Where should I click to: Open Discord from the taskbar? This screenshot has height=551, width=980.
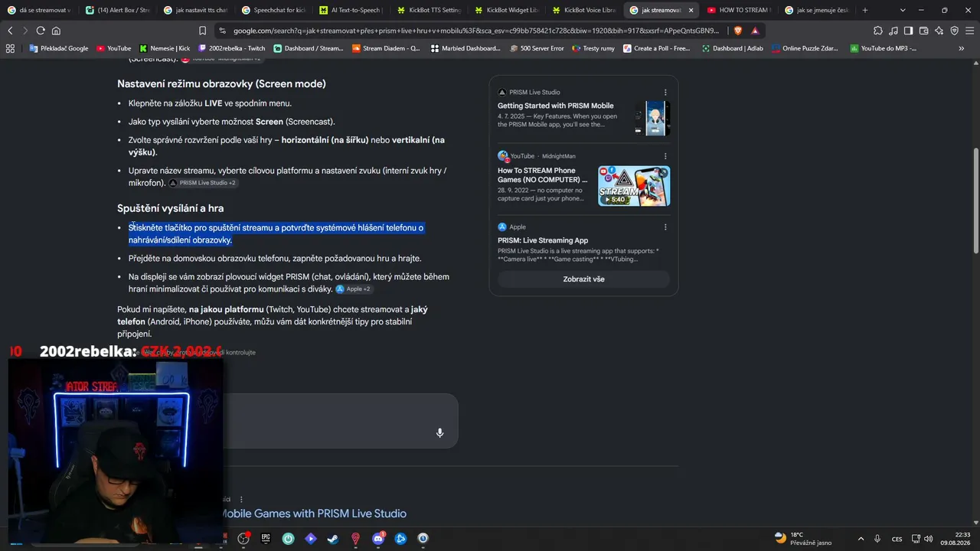pos(378,539)
